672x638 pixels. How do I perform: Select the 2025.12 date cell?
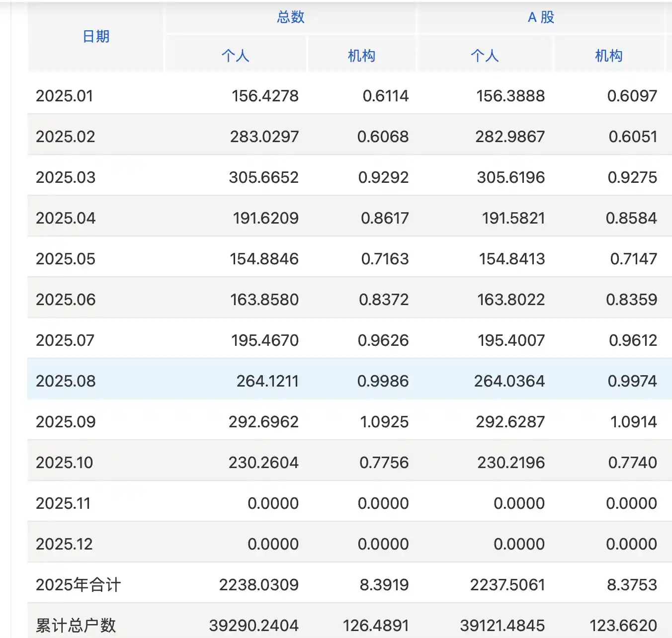point(65,544)
